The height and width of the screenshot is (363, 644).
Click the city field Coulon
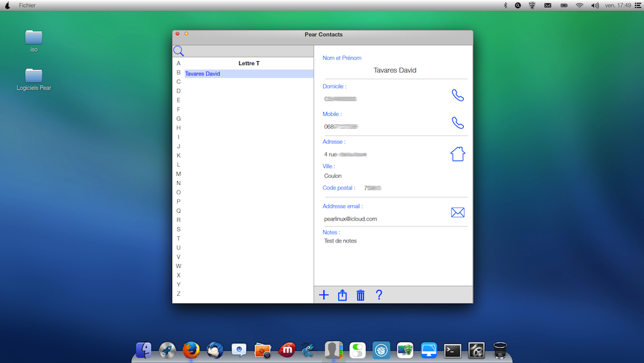pyautogui.click(x=333, y=176)
